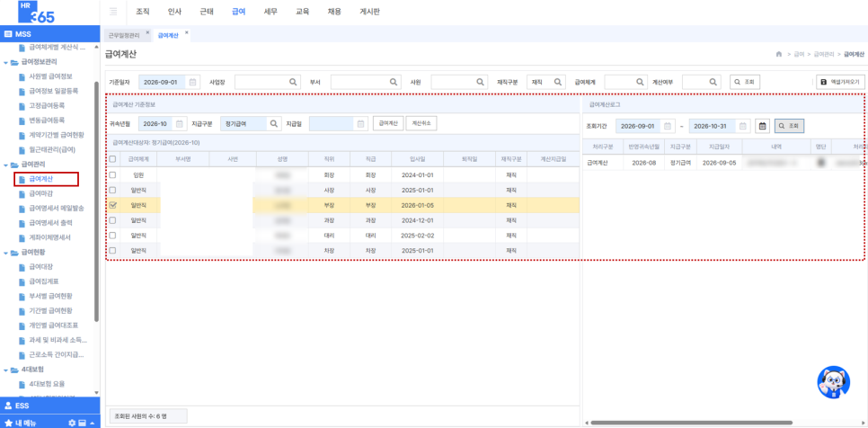Viewport: 868px width, 428px height.
Task: Click the 엑셀가져오기 button
Action: (x=840, y=82)
